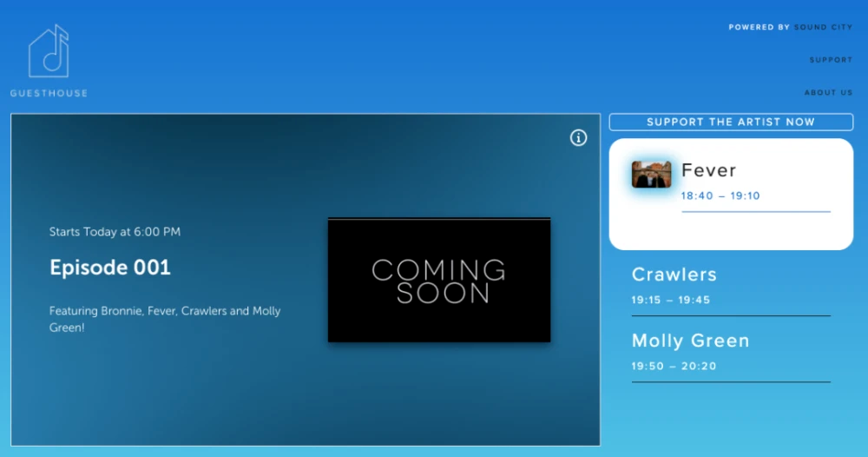Click the Fever 18:40 – 19:10 time slot
The height and width of the screenshot is (457, 868).
[720, 195]
